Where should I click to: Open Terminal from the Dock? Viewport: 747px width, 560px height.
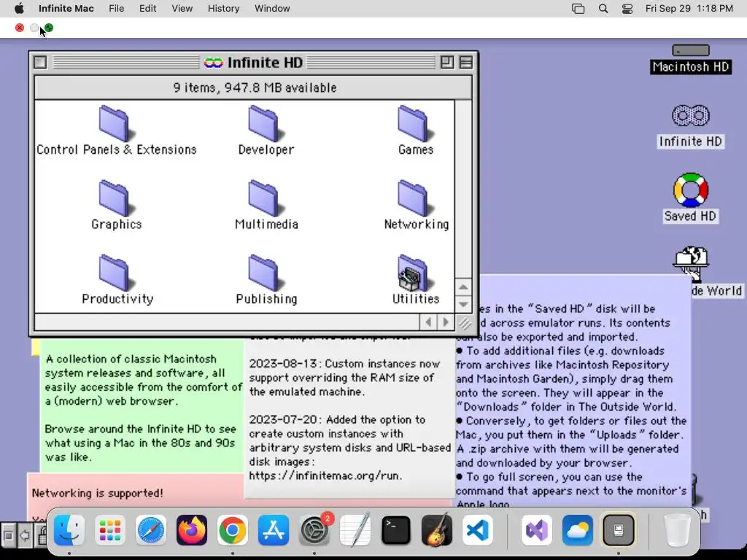coord(396,530)
